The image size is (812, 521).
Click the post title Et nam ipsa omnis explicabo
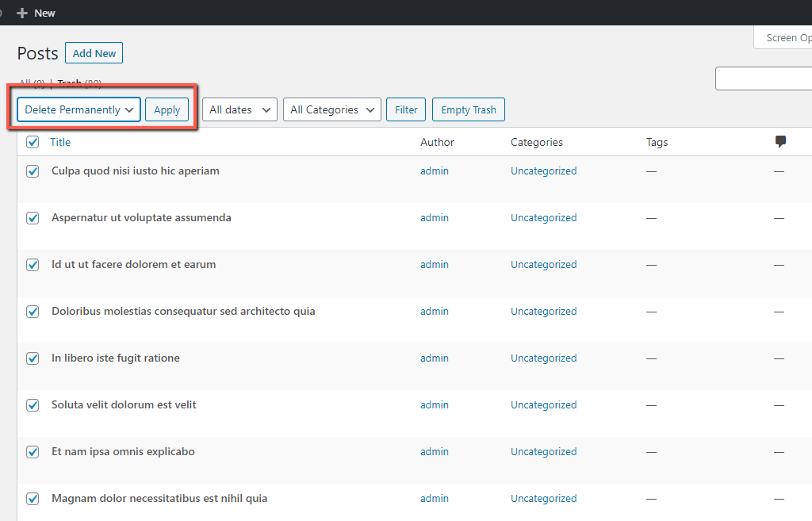click(x=123, y=451)
